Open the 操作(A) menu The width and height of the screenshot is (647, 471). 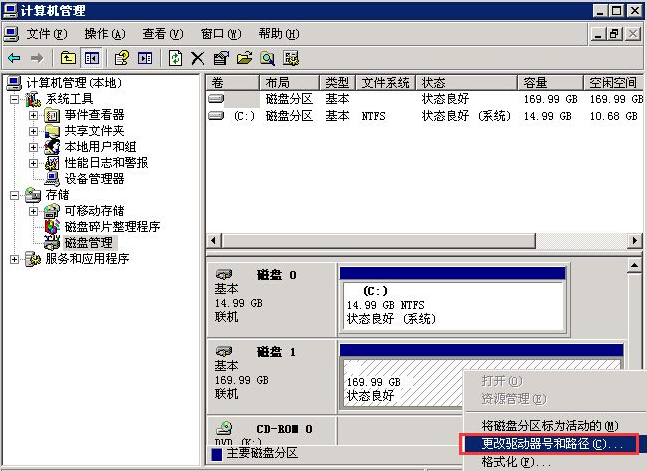[105, 34]
